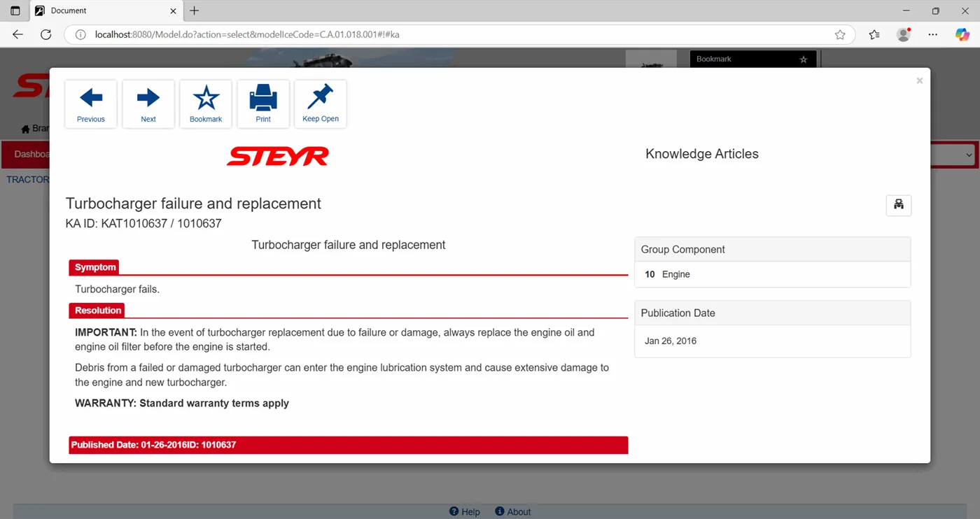980x519 pixels.
Task: Click the 'Jan 26, 2016' date value
Action: (x=671, y=341)
